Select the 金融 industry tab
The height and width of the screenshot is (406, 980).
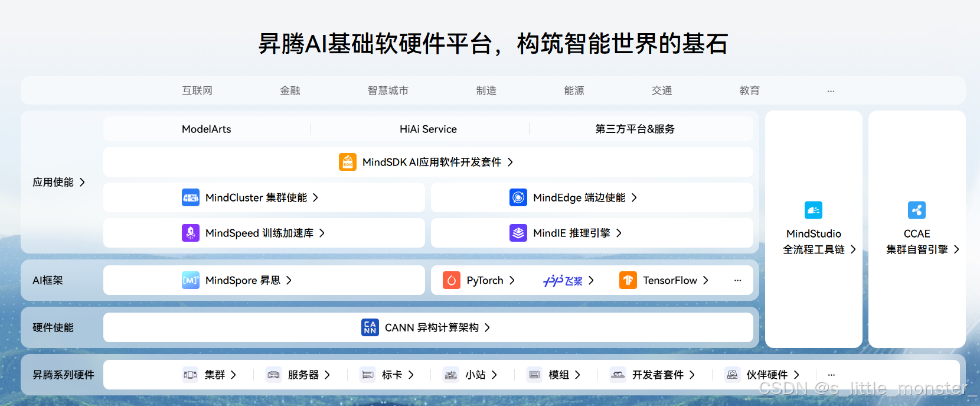pos(290,90)
